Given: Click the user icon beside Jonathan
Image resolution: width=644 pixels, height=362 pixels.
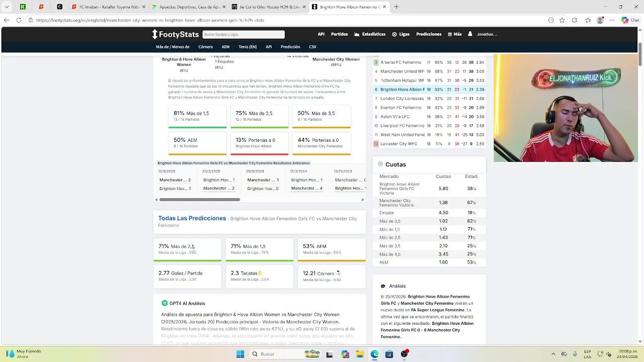Looking at the screenshot, I should (x=470, y=34).
